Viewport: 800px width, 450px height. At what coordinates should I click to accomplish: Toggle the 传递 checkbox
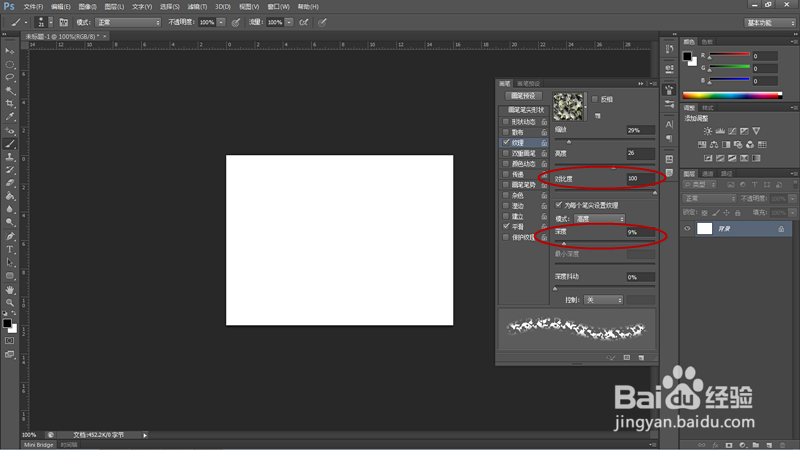pyautogui.click(x=506, y=174)
